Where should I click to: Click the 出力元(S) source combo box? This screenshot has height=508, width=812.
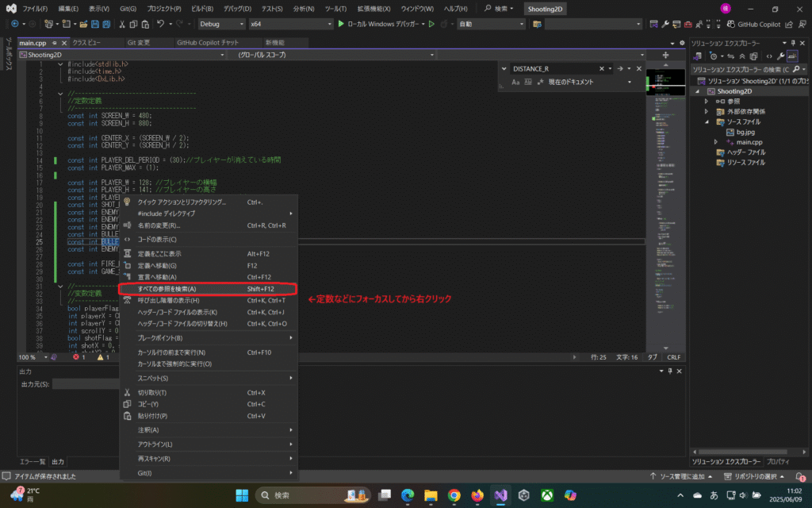86,384
